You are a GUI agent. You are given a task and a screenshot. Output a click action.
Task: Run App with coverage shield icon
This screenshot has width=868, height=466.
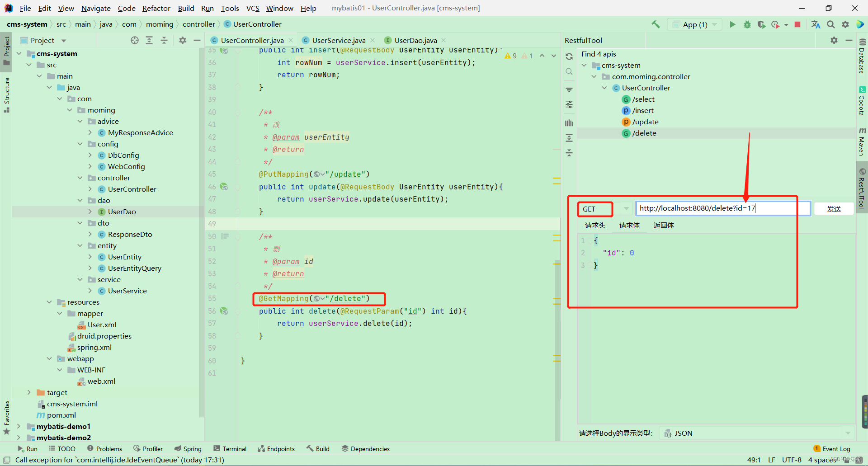(x=761, y=24)
